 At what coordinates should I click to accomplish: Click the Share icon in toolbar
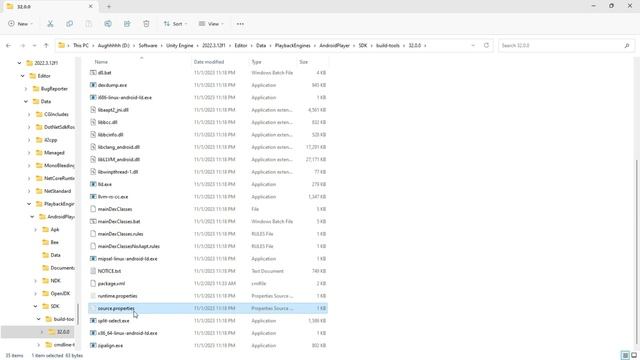[x=127, y=24]
